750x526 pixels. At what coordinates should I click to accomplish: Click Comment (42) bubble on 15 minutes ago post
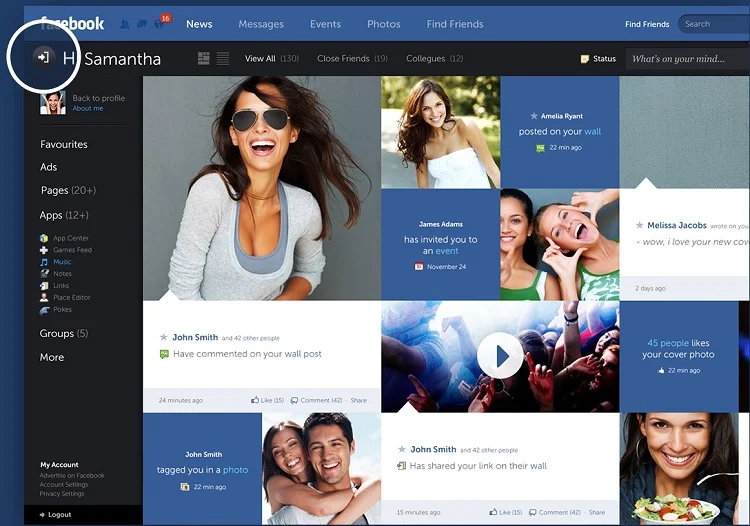532,513
